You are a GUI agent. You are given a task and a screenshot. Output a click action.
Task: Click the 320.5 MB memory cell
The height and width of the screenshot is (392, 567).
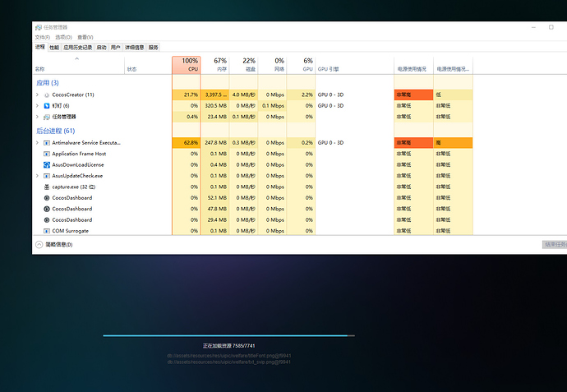tap(214, 105)
